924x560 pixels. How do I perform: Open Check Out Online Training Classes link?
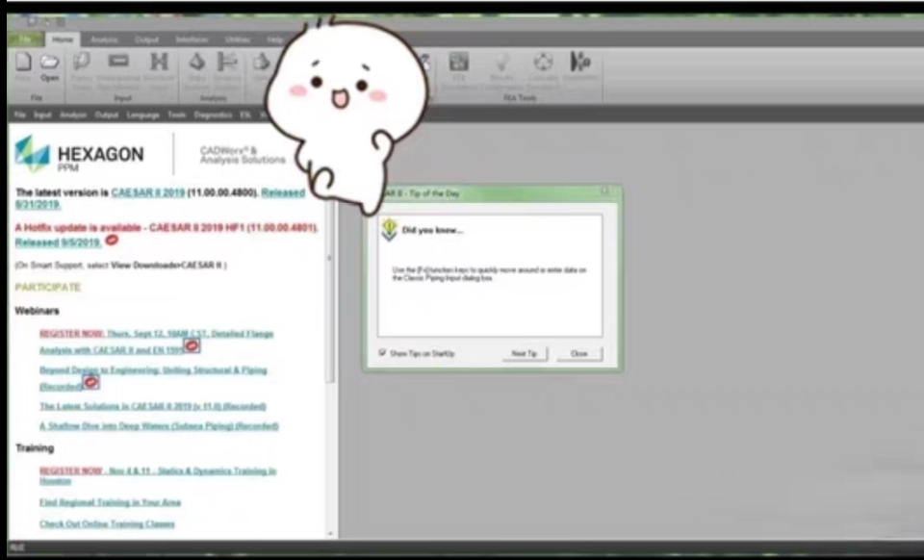[x=107, y=523]
